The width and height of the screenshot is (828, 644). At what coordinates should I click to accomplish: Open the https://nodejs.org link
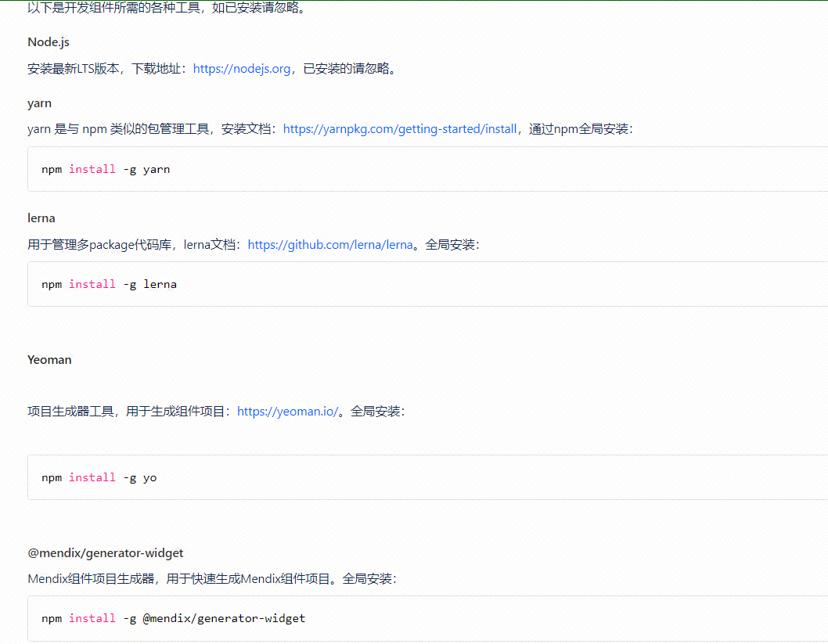(242, 69)
